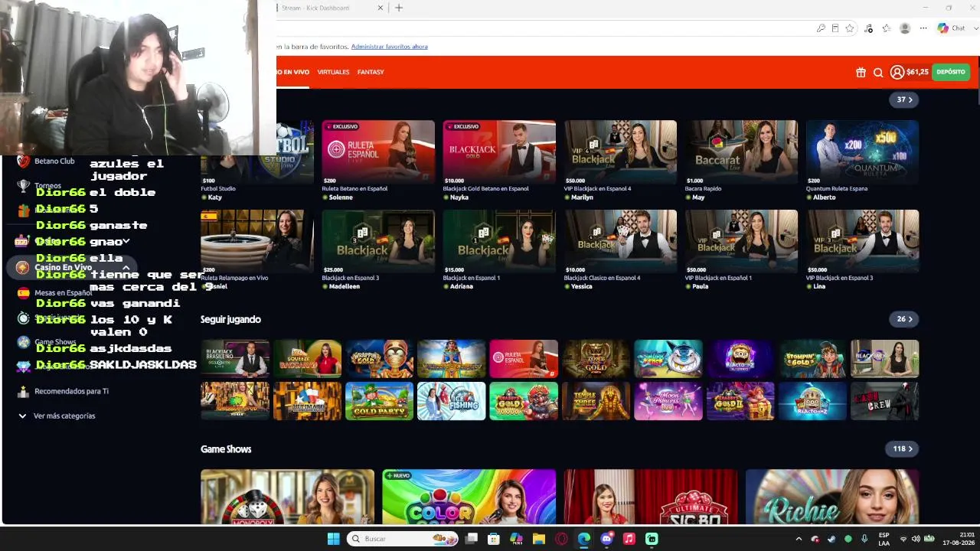Close the Stream - Kick Dashboard tab

pyautogui.click(x=381, y=8)
